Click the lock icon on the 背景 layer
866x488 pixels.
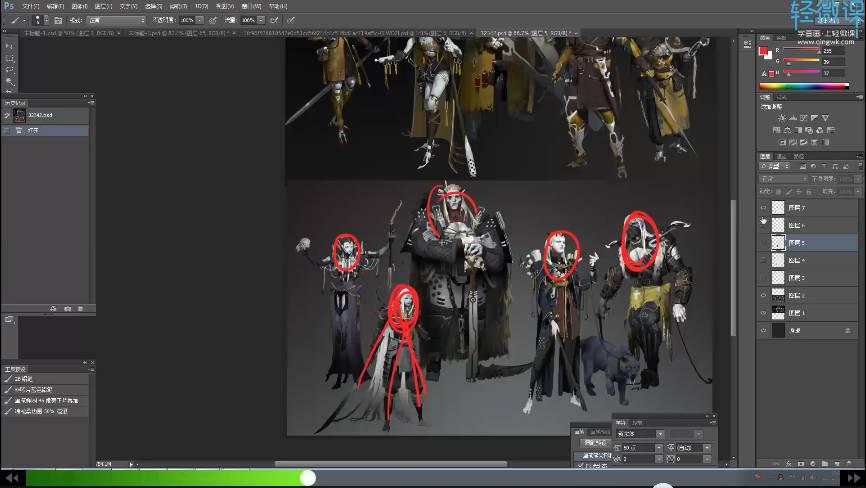tap(848, 330)
